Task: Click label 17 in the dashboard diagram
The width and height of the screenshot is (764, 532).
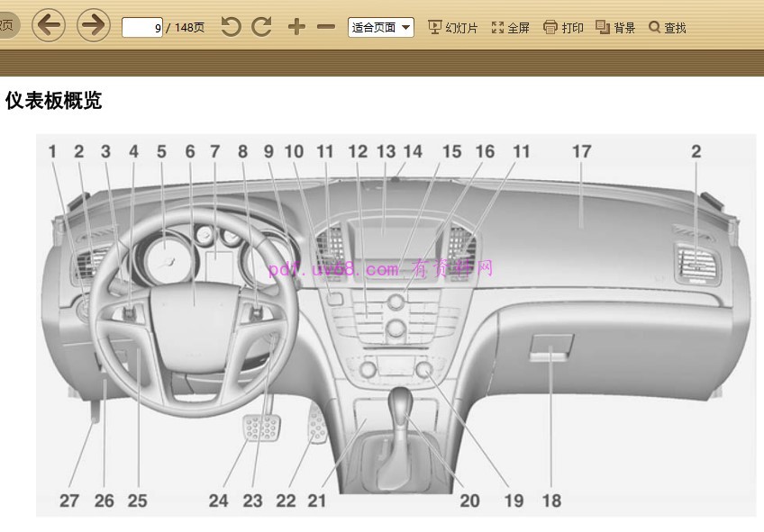Action: [x=582, y=151]
